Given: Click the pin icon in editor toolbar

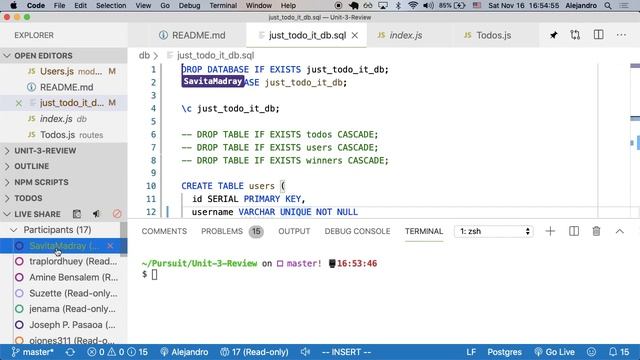Looking at the screenshot, I should (553, 35).
